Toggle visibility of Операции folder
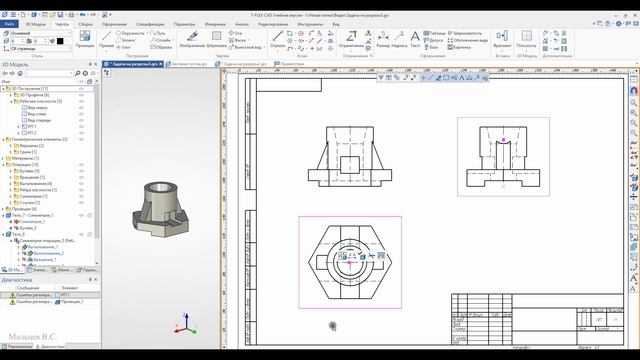 pos(81,164)
